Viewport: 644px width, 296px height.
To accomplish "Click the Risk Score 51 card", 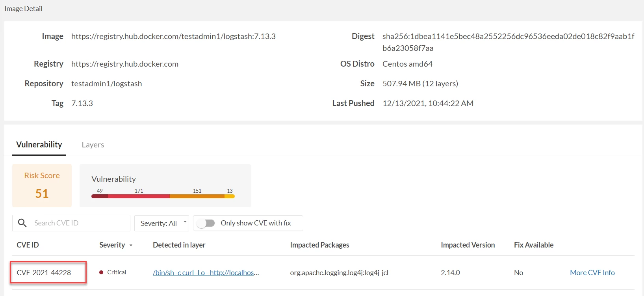I will (x=42, y=186).
